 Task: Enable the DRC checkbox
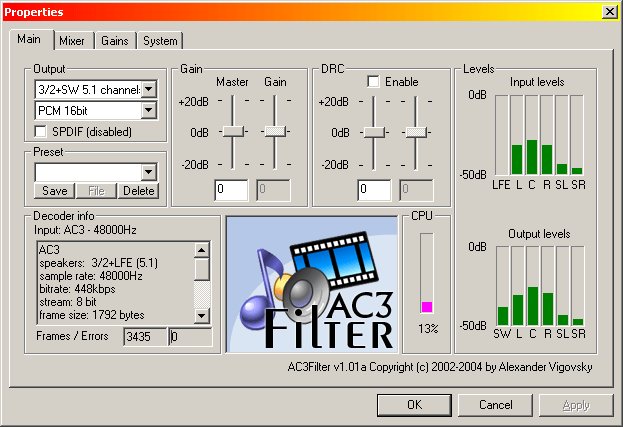point(373,81)
